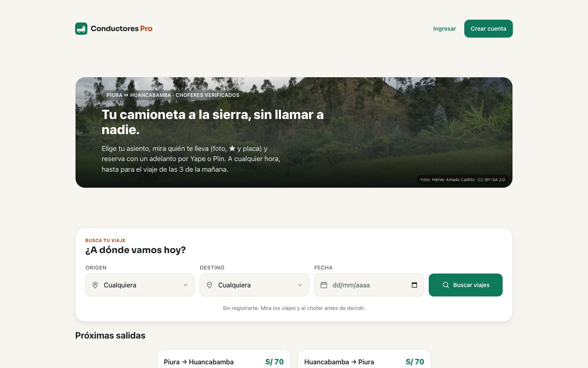Select the Piura → Huancabamba trip card
The width and height of the screenshot is (588, 368).
coord(224,359)
